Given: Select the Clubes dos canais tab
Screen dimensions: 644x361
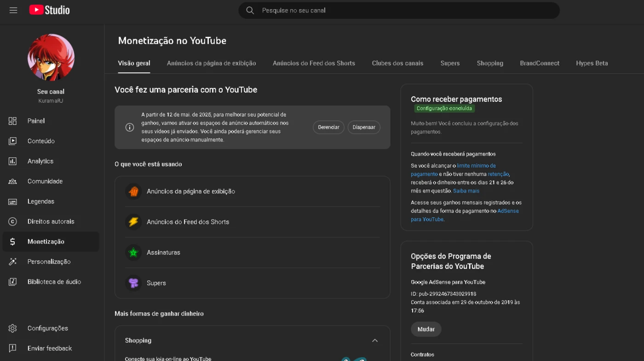Looking at the screenshot, I should coord(397,63).
